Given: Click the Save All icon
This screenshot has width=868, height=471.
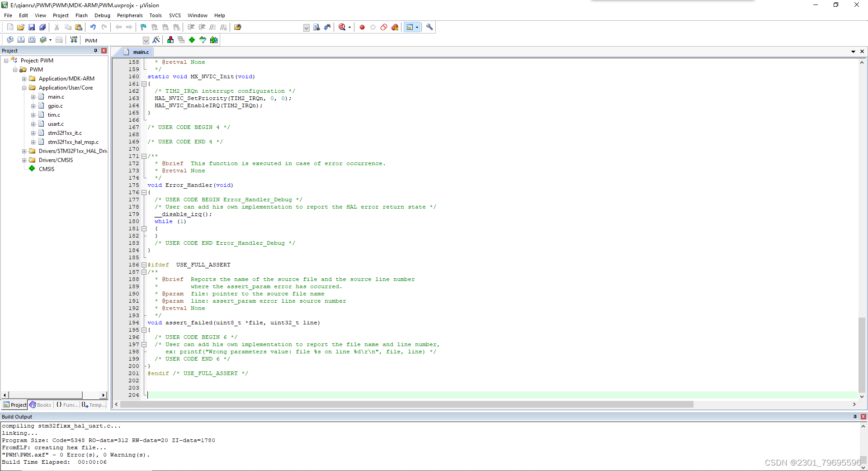Looking at the screenshot, I should click(42, 27).
